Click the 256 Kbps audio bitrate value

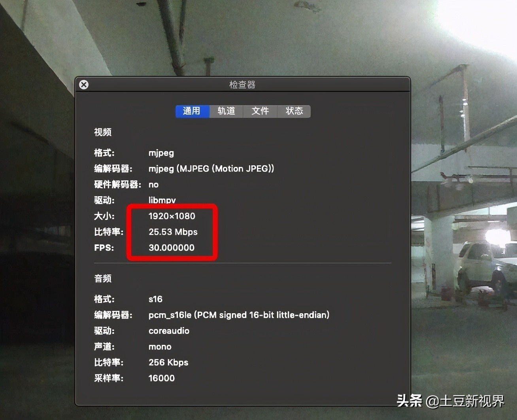[168, 362]
